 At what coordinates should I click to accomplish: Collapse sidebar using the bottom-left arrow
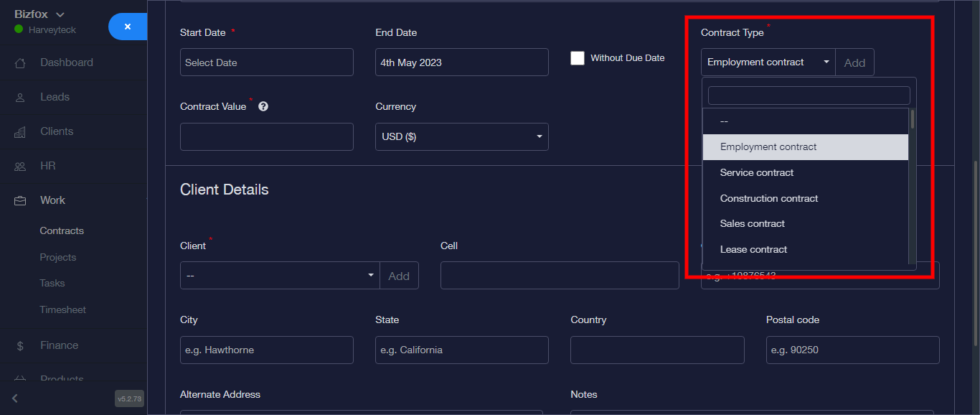[15, 398]
